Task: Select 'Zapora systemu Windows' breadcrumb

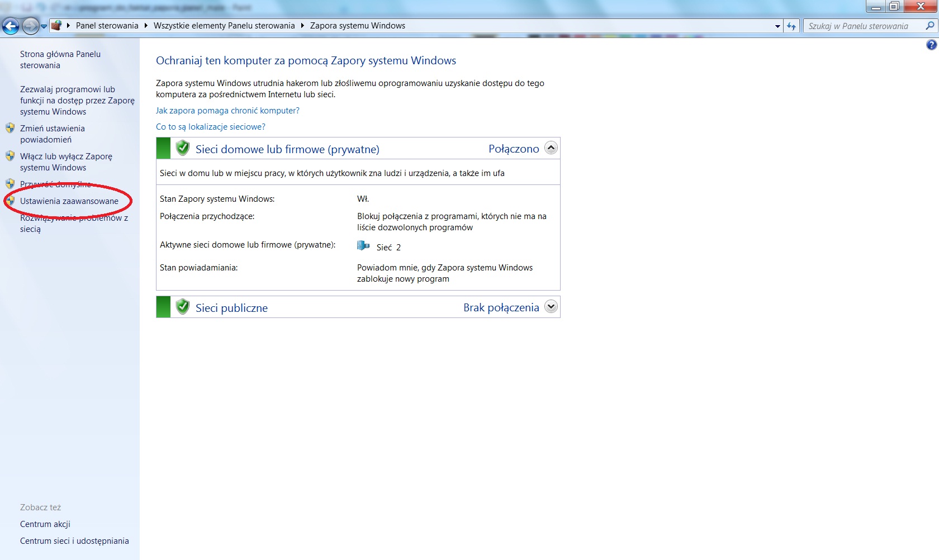Action: (358, 26)
